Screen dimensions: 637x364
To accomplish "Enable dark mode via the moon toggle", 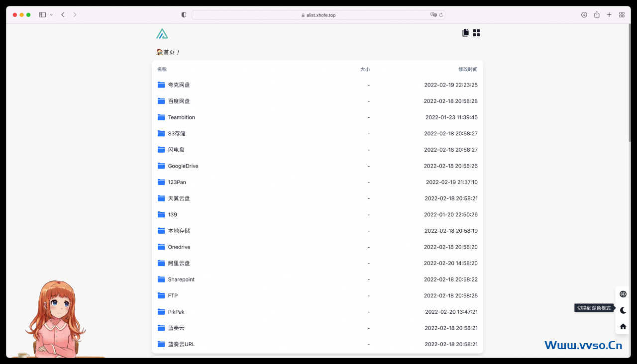I will point(623,310).
